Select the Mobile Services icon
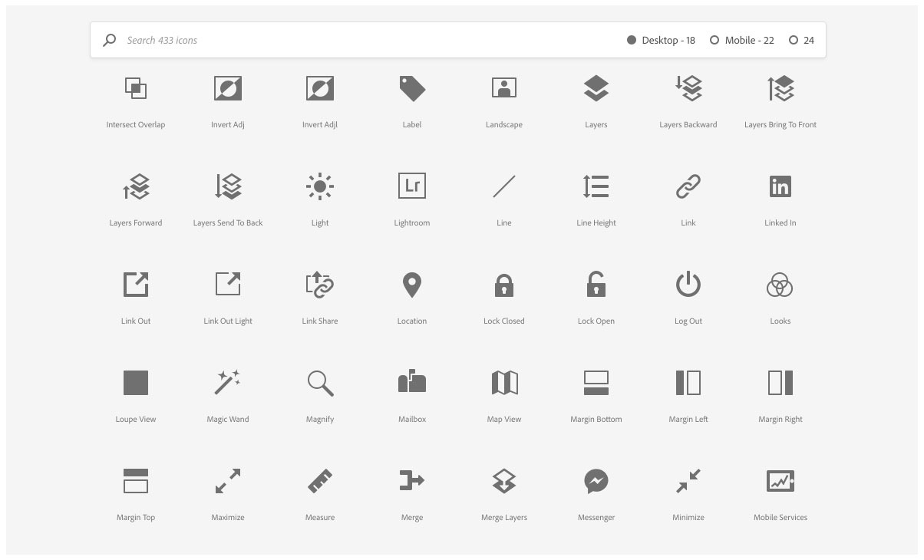924x560 pixels. (x=780, y=480)
